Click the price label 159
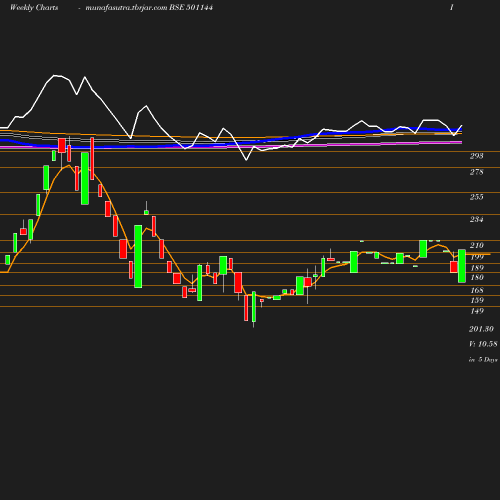The image size is (500, 500). 477,300
